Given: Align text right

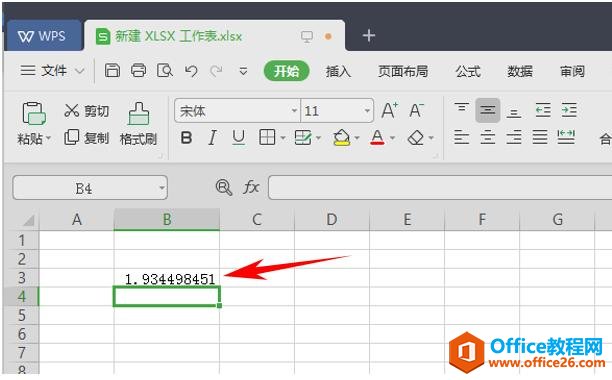Looking at the screenshot, I should click(x=514, y=137).
